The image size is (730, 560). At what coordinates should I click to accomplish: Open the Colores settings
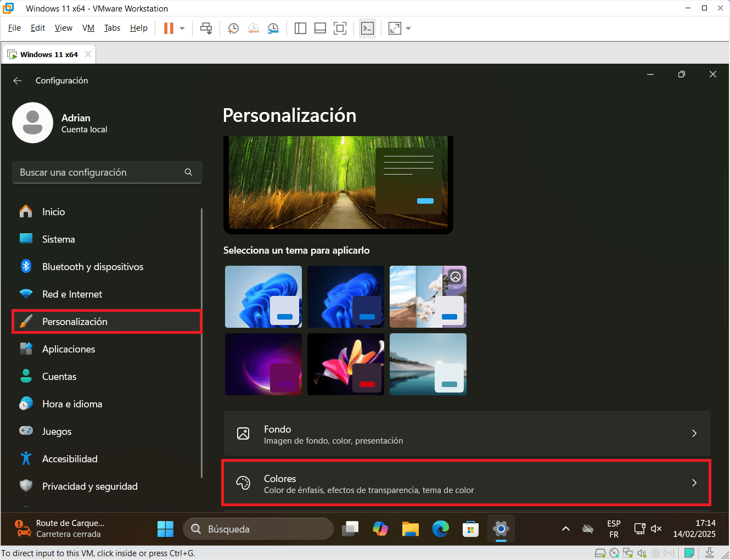(467, 483)
